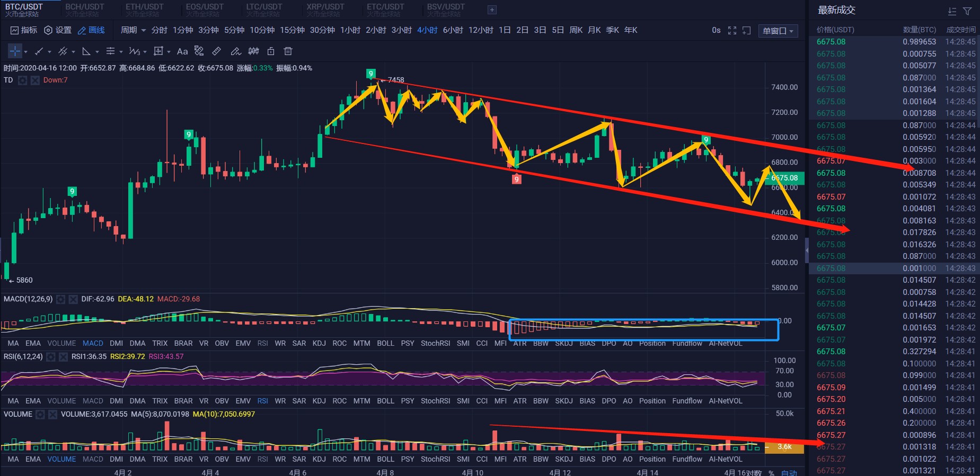Switch to the EOS/USDT tab
Viewport: 980px width, 476px height.
click(205, 10)
